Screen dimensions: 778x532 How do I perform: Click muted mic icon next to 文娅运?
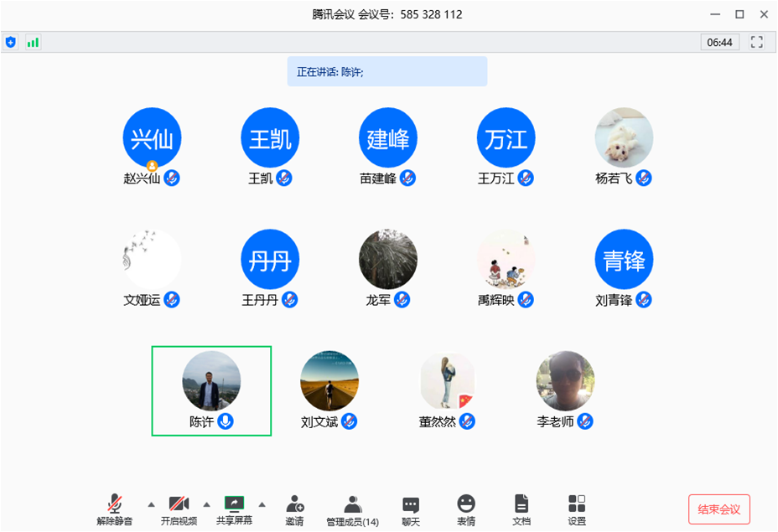tap(172, 299)
